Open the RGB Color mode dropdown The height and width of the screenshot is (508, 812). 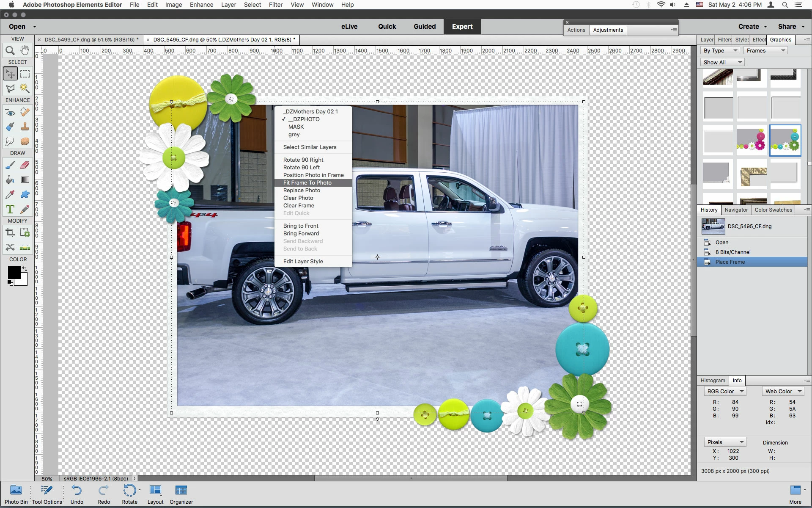[725, 391]
